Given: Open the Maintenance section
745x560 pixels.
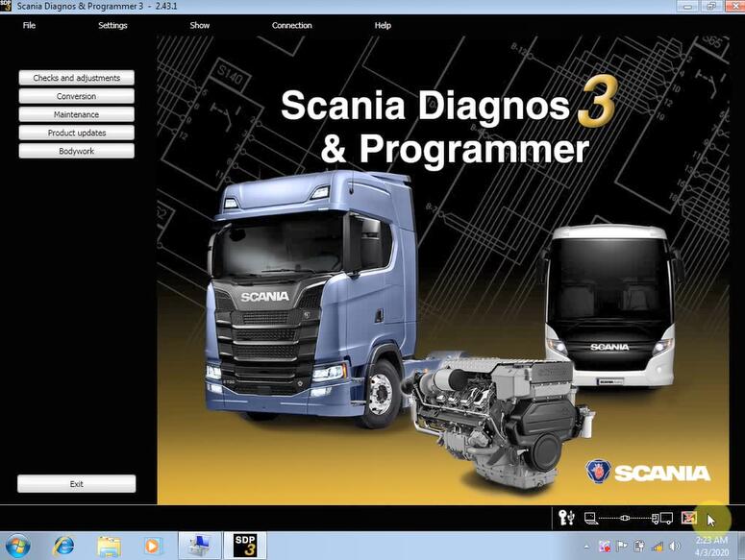Looking at the screenshot, I should (x=77, y=114).
